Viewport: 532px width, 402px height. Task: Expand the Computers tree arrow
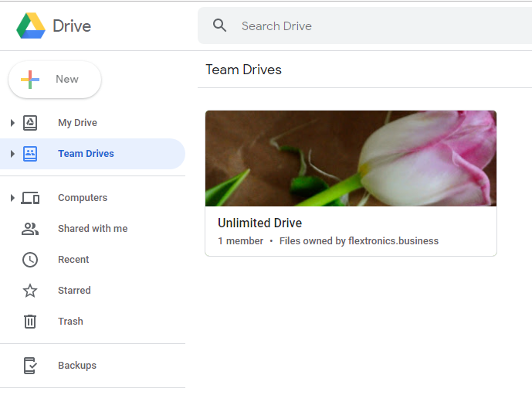point(12,198)
